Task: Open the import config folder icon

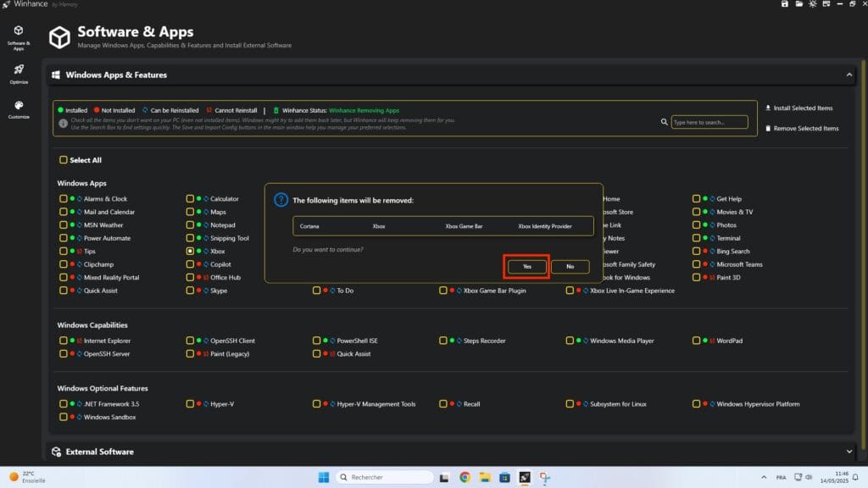Action: pos(799,4)
